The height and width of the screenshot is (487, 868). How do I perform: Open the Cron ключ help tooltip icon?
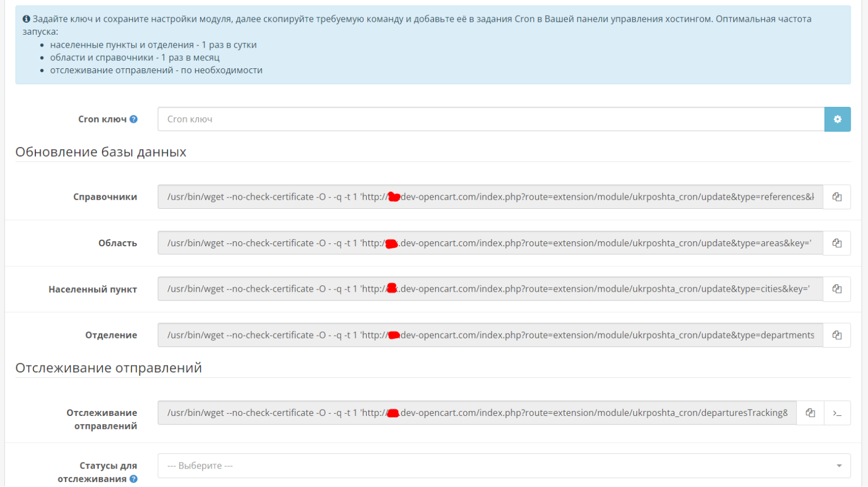[x=133, y=119]
